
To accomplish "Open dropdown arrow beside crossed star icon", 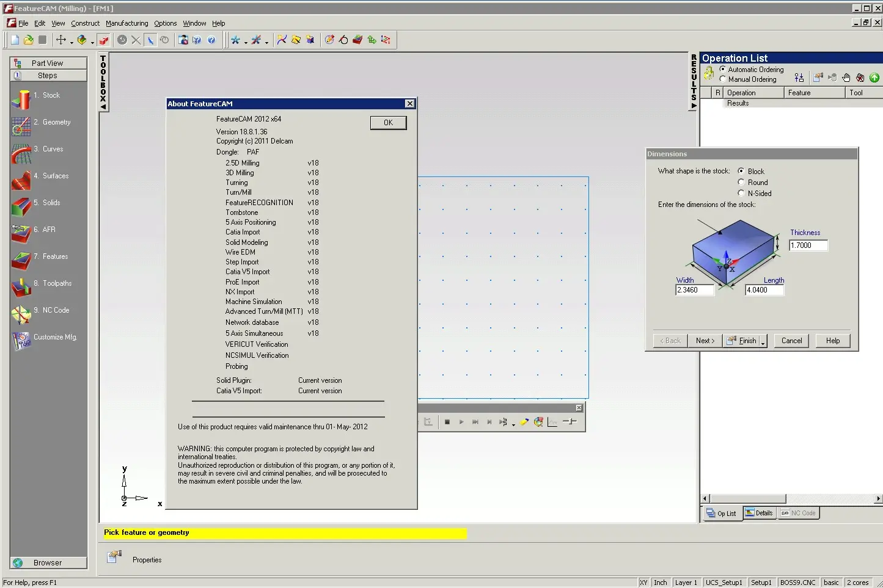I will pyautogui.click(x=266, y=42).
